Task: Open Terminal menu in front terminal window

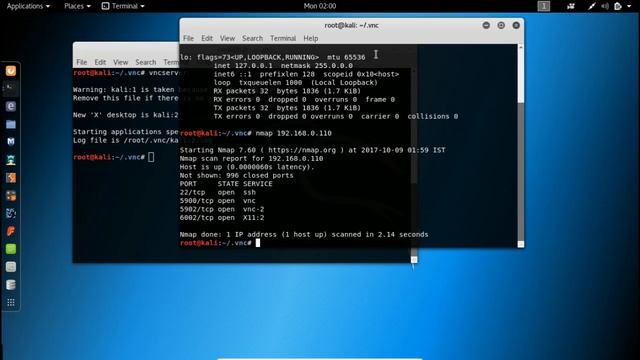Action: coord(283,38)
